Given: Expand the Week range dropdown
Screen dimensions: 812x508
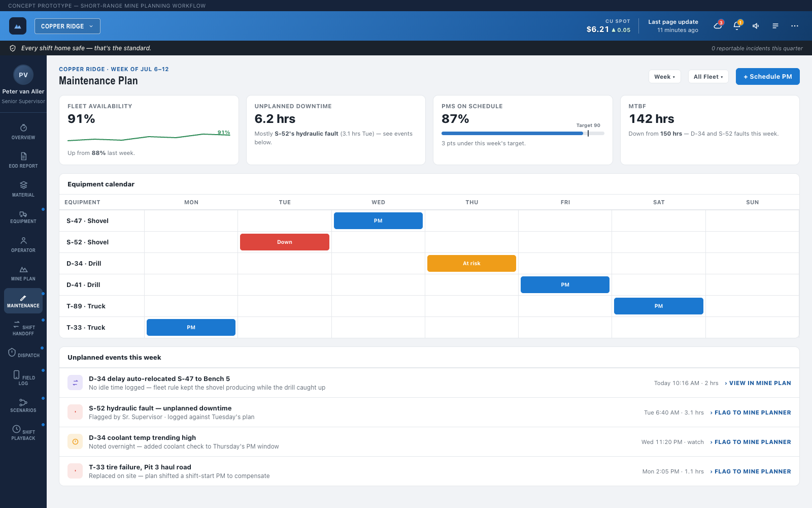Looking at the screenshot, I should (x=665, y=77).
